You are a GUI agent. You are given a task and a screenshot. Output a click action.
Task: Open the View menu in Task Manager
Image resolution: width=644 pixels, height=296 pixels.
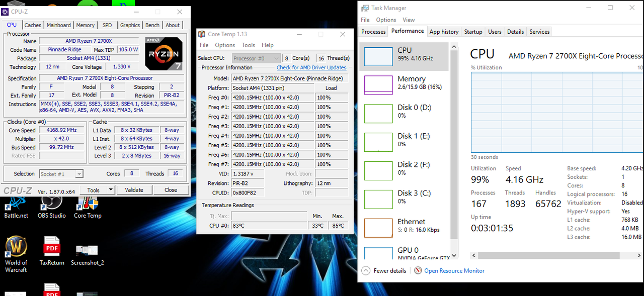409,20
